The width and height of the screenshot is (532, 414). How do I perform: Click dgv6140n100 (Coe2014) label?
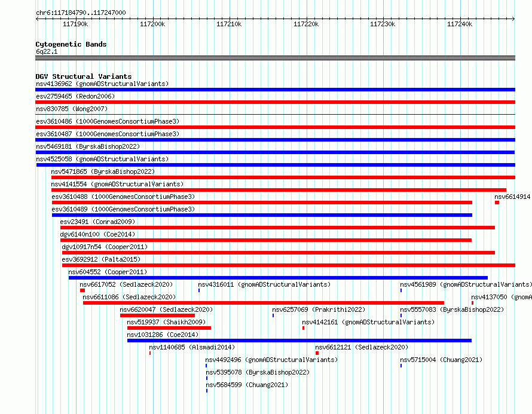click(x=97, y=234)
